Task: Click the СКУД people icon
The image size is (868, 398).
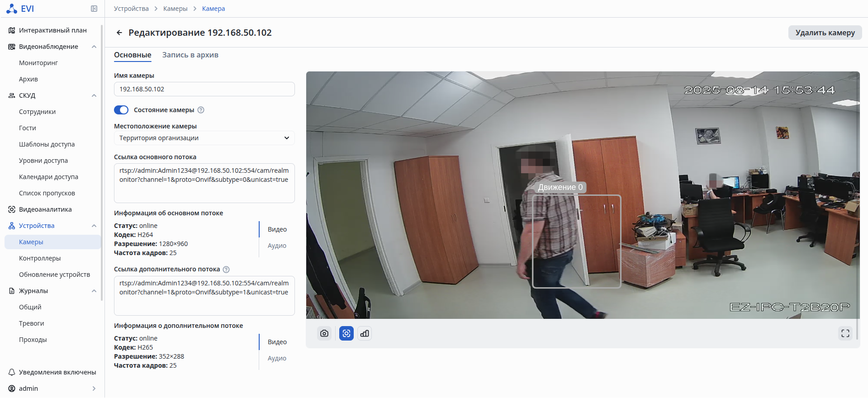Action: [12, 95]
